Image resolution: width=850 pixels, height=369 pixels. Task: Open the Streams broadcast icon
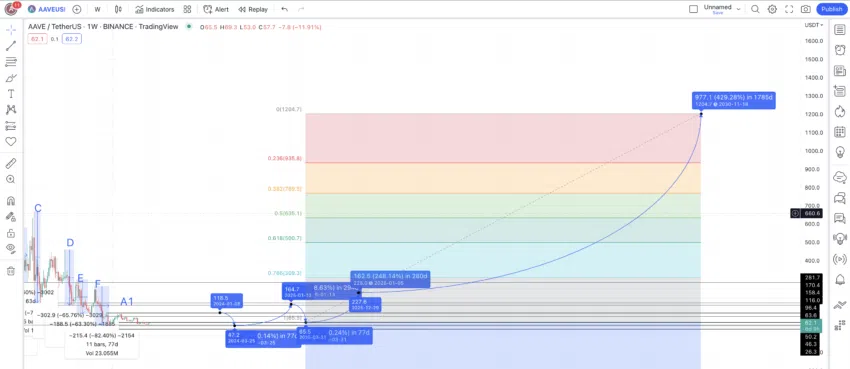tap(840, 260)
